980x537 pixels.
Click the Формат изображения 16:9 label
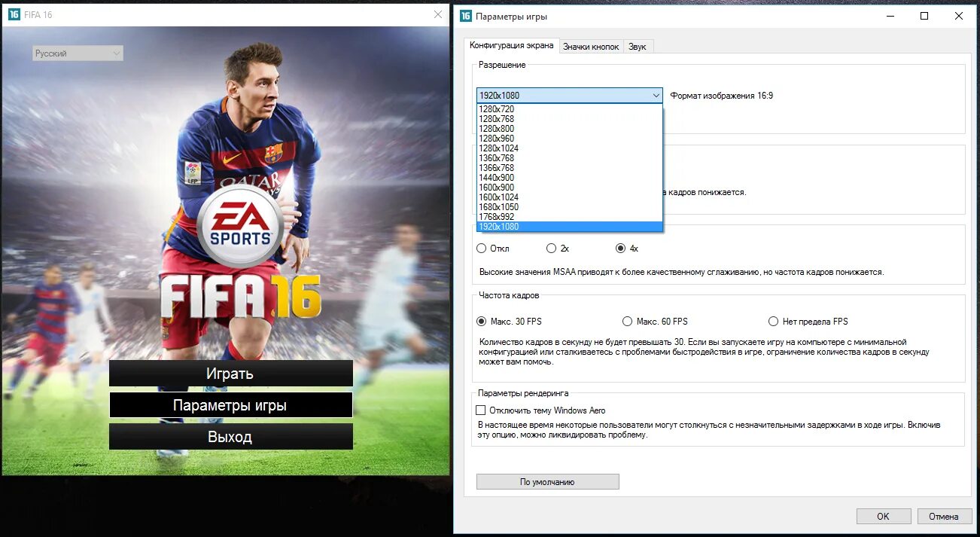[x=721, y=96]
